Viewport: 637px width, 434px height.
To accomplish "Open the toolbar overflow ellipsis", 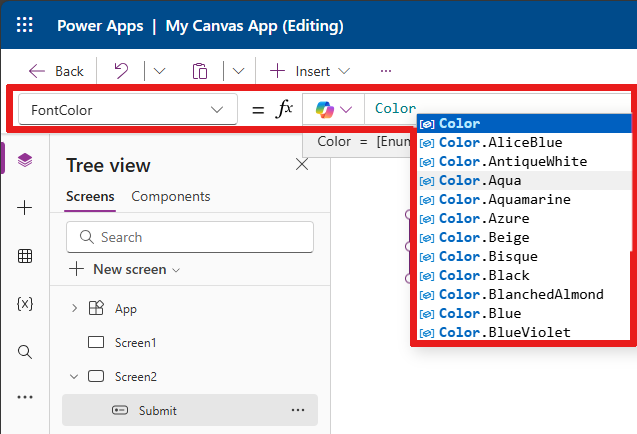I will tap(386, 71).
